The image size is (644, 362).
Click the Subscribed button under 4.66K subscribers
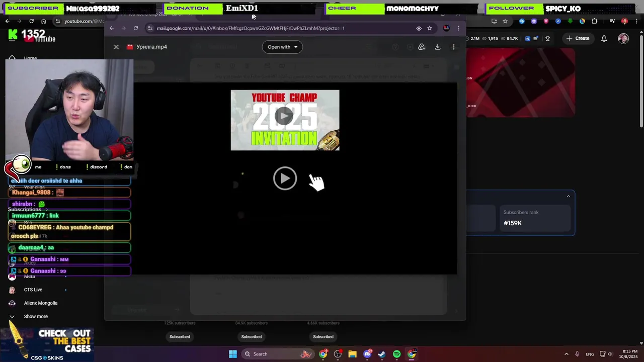[x=323, y=337]
